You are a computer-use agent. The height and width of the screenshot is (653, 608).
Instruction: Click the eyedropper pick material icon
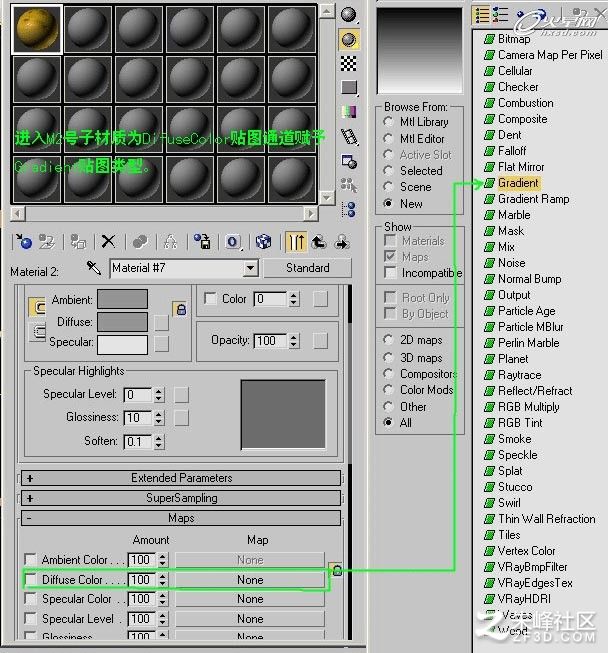(94, 268)
